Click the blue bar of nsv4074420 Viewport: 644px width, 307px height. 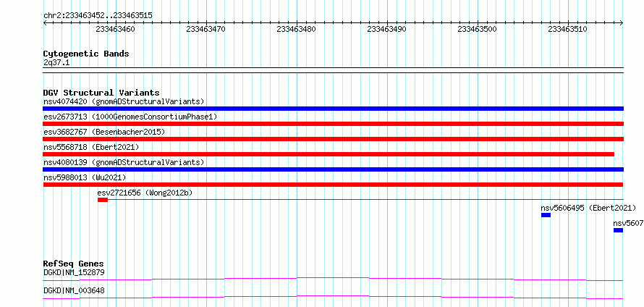(x=333, y=109)
